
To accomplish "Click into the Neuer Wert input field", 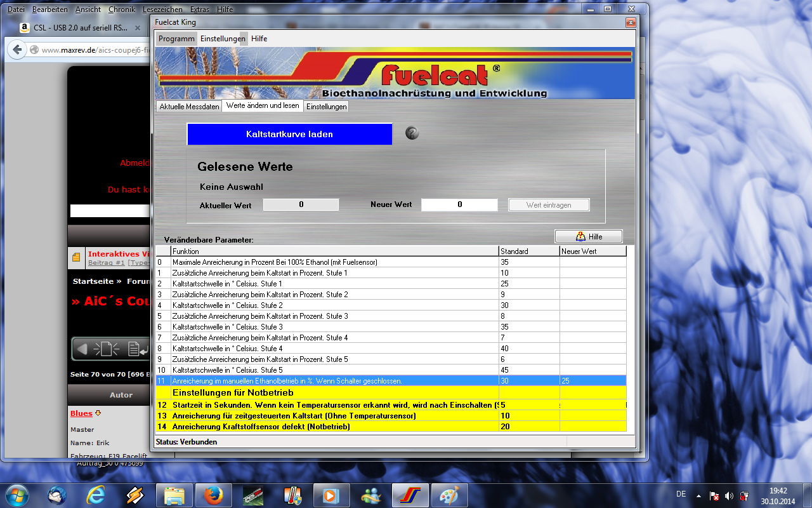I will [459, 204].
